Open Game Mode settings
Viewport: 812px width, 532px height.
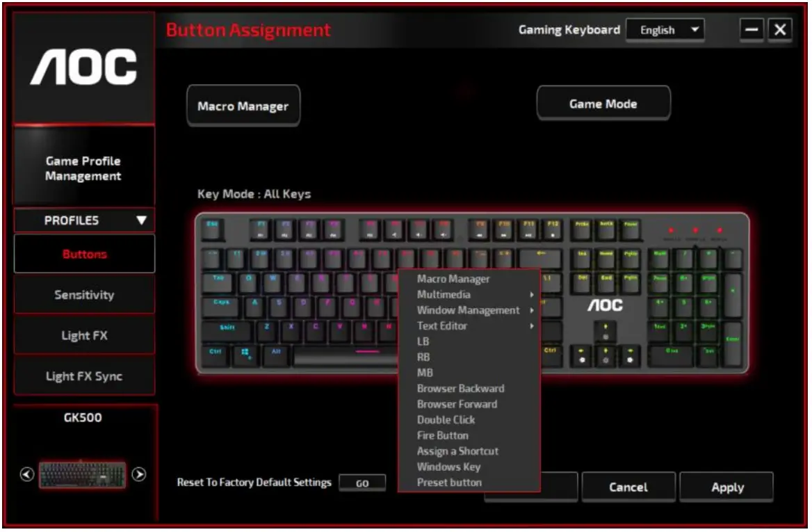click(603, 103)
